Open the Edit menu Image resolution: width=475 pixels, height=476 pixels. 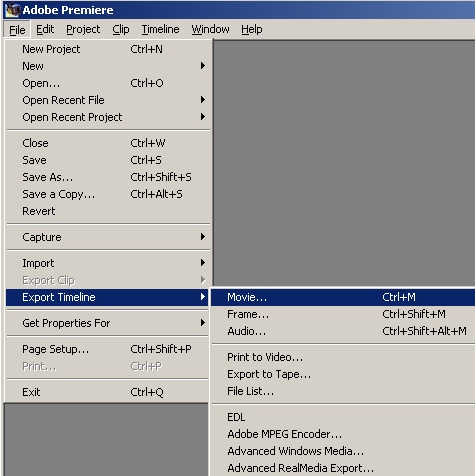pos(45,29)
